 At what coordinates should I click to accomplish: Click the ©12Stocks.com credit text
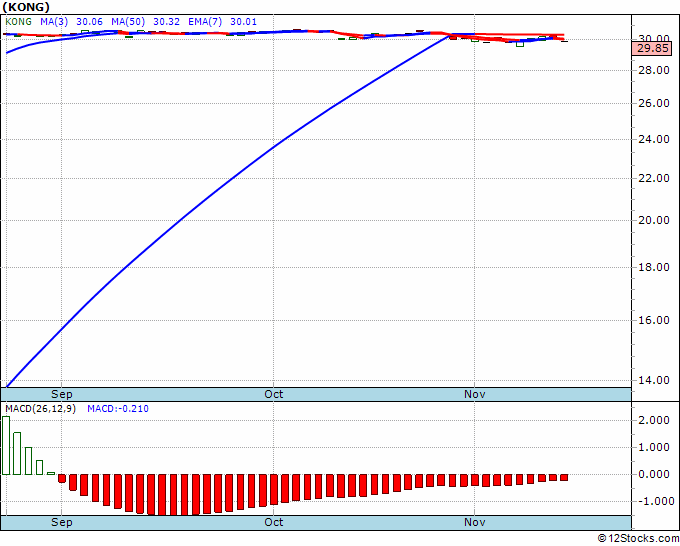pos(638,539)
